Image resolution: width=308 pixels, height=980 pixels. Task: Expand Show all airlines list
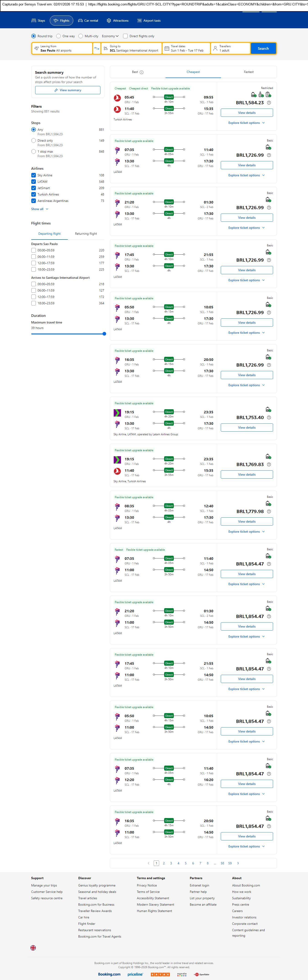pos(39,209)
